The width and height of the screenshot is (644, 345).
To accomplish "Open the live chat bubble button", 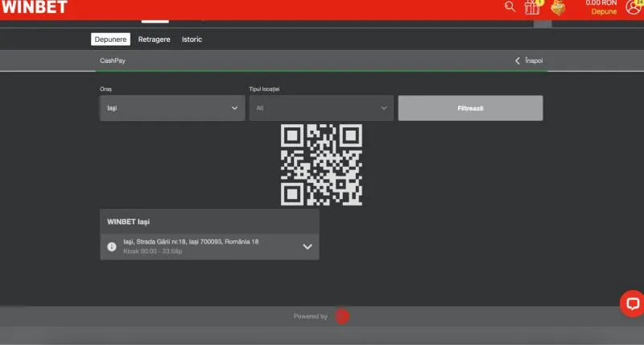I will coord(633,304).
